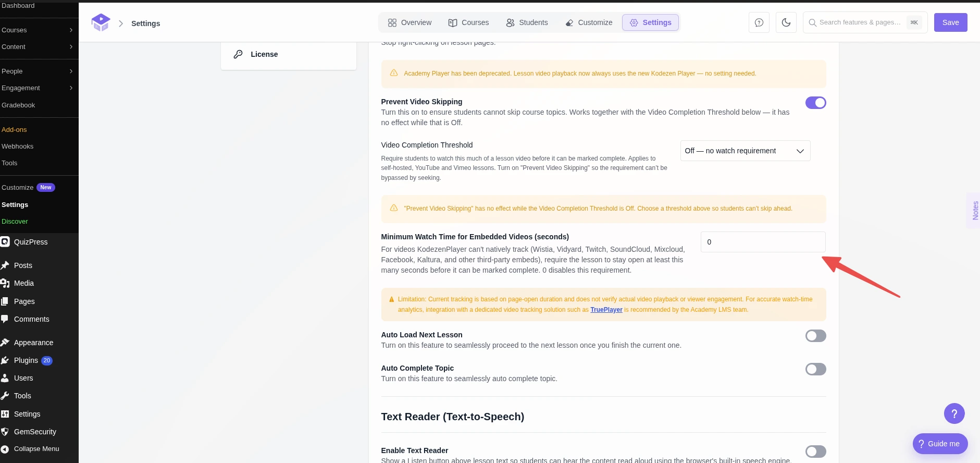Focus the Search features & pages box
The image size is (980, 463).
[865, 22]
